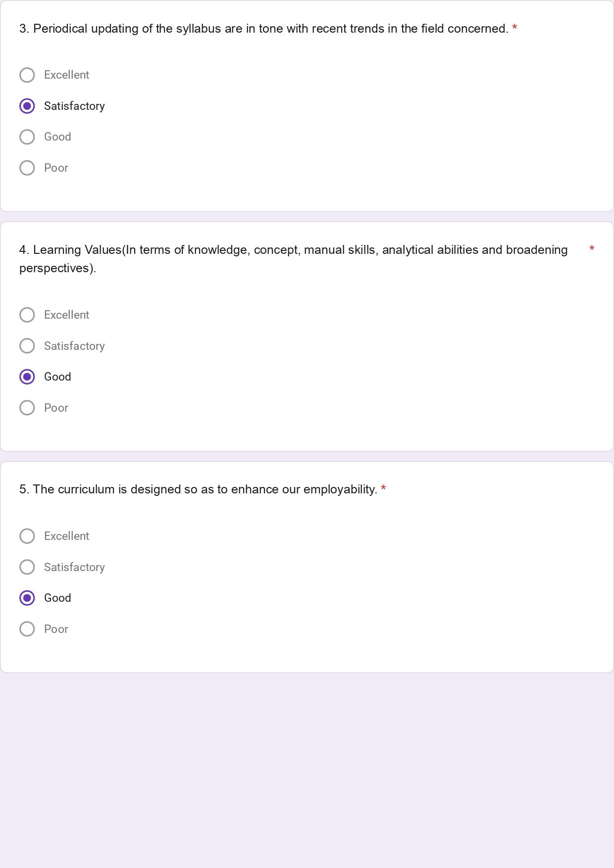Select Excellent for syllabus updating question 3
Image resolution: width=614 pixels, height=868 pixels.
(27, 75)
